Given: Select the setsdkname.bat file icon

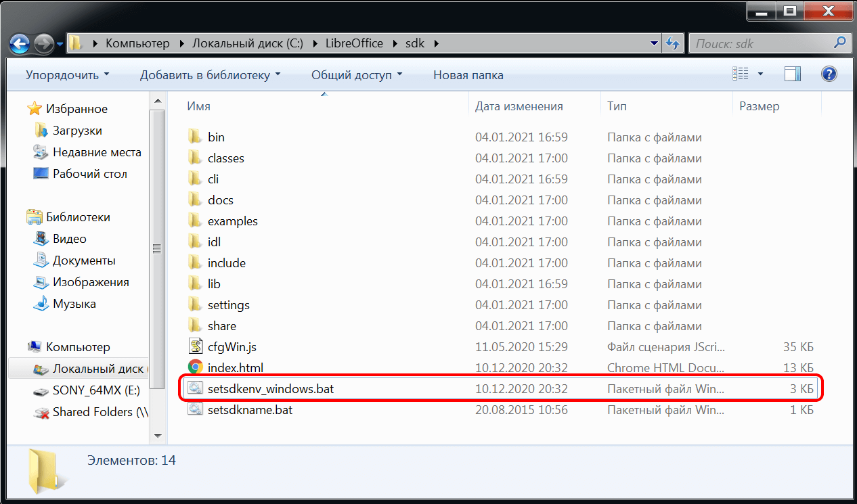Looking at the screenshot, I should point(195,409).
